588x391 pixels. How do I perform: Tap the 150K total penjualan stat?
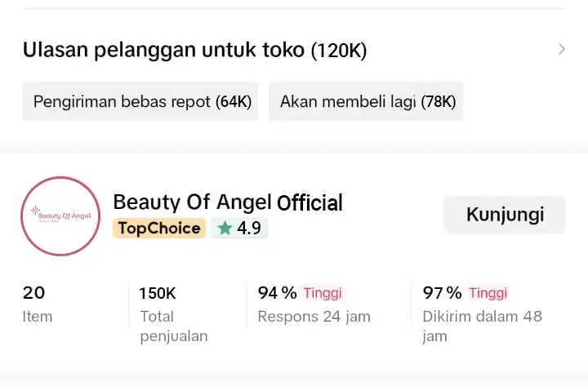pyautogui.click(x=157, y=293)
